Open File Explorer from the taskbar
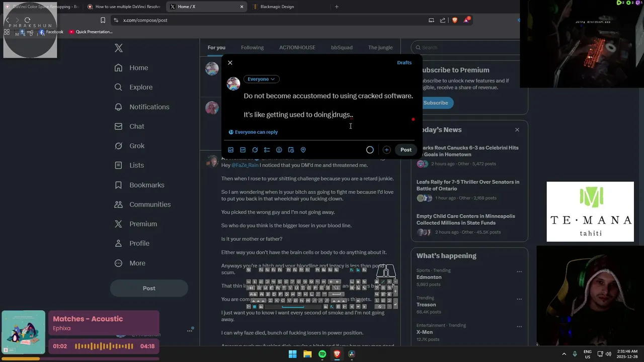The width and height of the screenshot is (644, 362). (x=307, y=354)
